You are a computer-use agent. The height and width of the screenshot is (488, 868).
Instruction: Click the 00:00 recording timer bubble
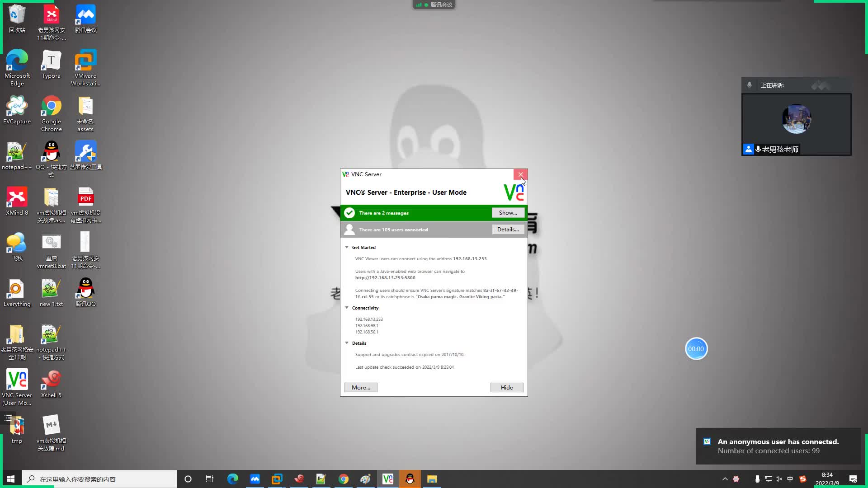coord(696,349)
